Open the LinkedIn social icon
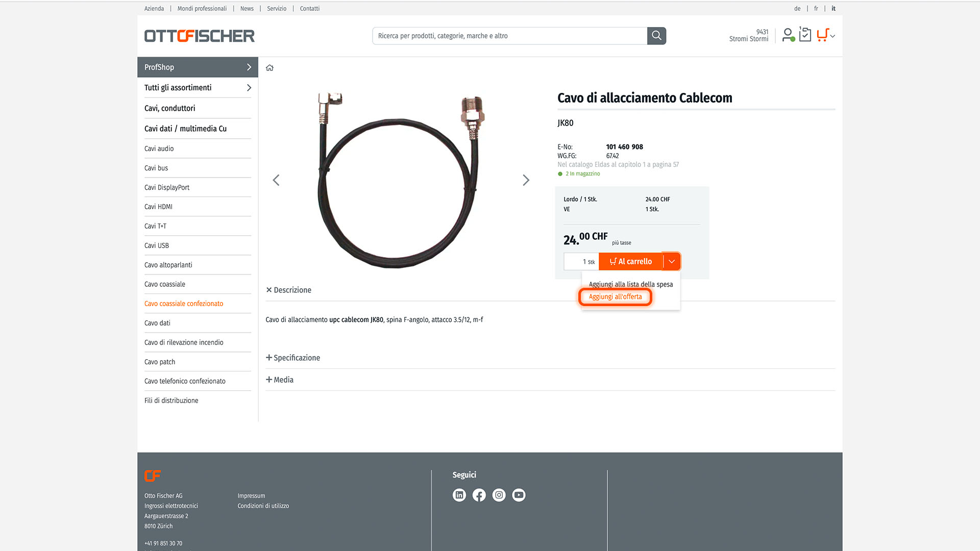Image resolution: width=980 pixels, height=551 pixels. pos(459,495)
